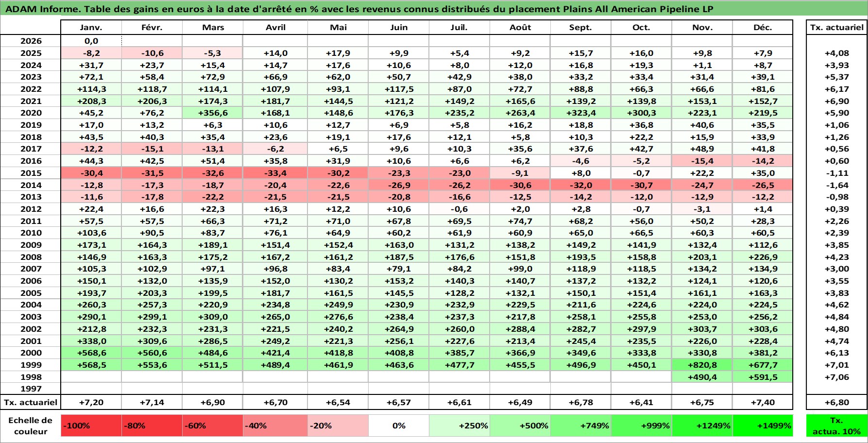Click the +568,6 cell for Janv. 2000
Screen dimensions: 868x443
tap(91, 353)
